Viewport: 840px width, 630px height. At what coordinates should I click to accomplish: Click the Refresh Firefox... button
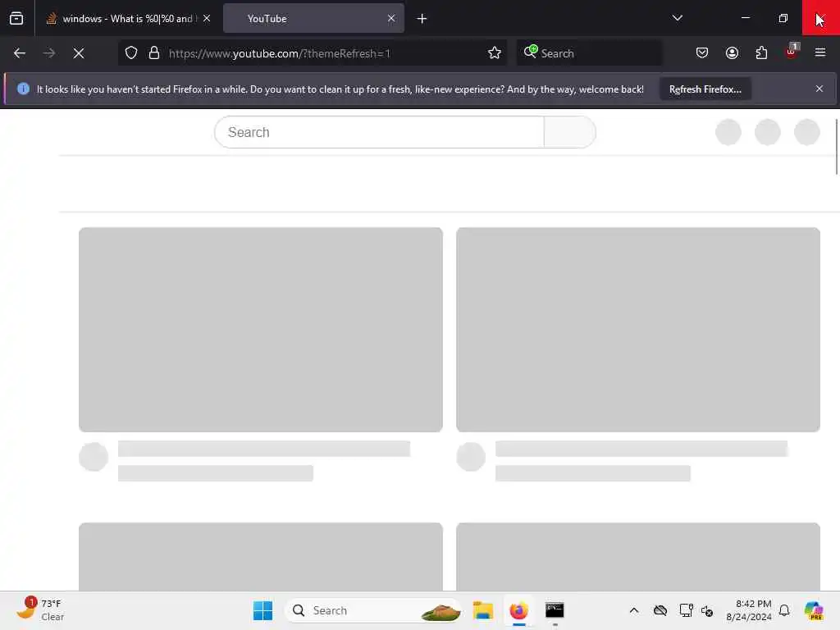click(705, 89)
